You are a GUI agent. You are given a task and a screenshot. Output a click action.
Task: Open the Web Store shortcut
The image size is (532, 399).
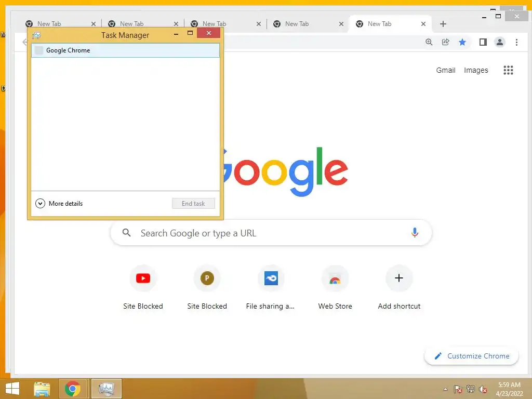coord(335,278)
